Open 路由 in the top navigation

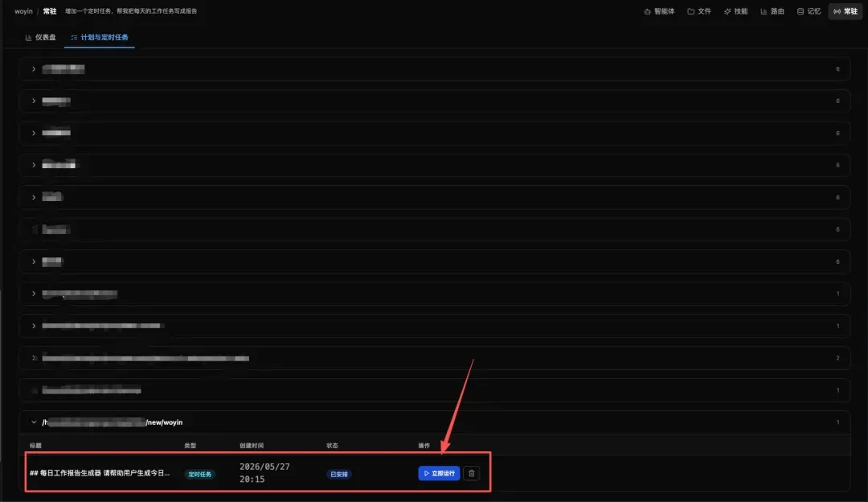(772, 11)
